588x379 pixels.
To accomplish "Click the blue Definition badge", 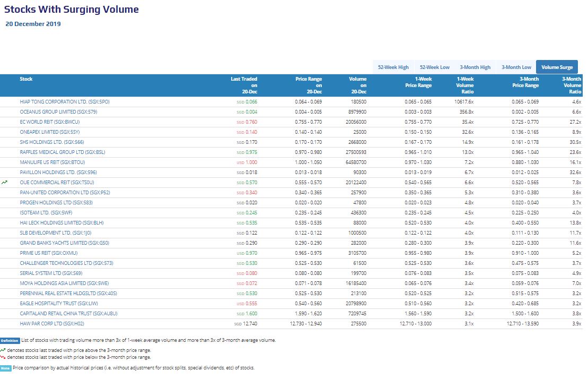I will pos(10,341).
